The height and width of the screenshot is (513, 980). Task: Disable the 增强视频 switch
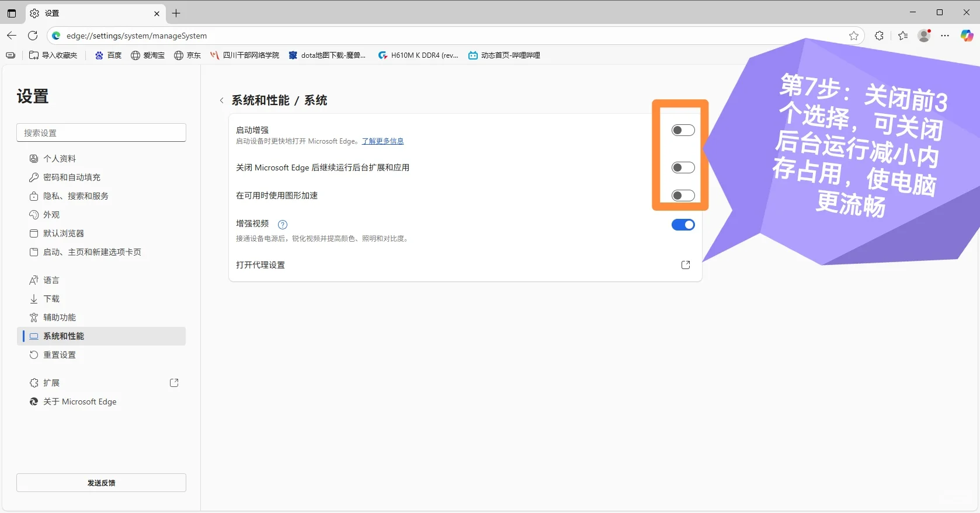(x=683, y=225)
